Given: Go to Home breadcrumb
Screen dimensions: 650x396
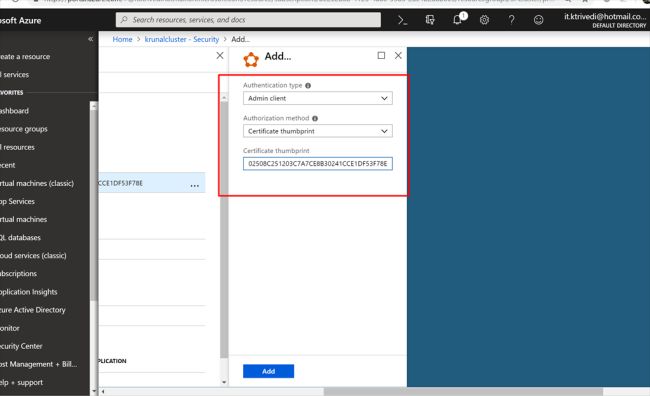Looking at the screenshot, I should click(x=122, y=39).
